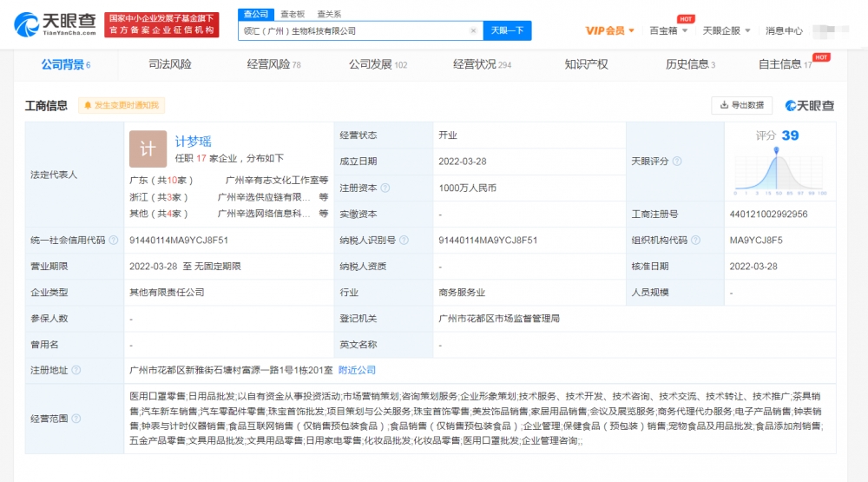Click 广东（共10家）region entry
The width and height of the screenshot is (868, 482).
(161, 180)
